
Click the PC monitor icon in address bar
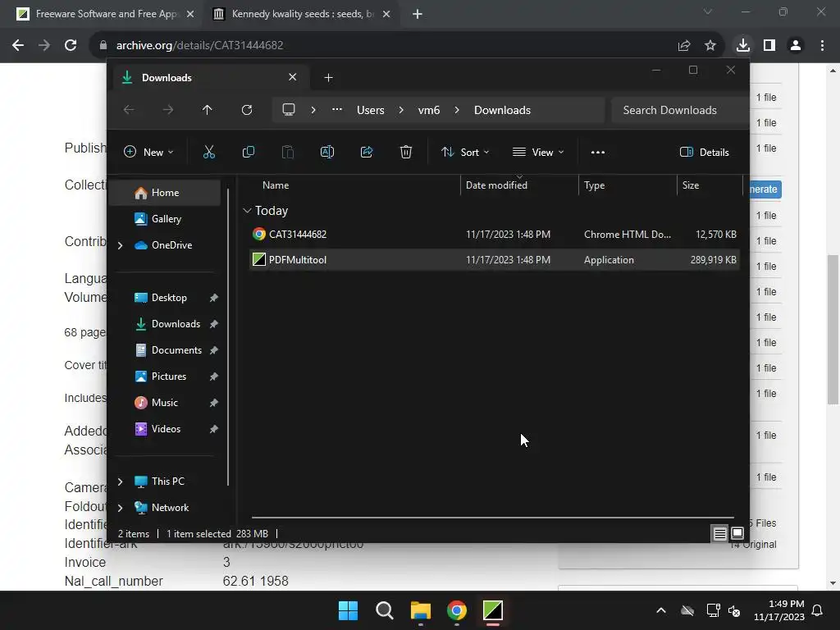[x=289, y=110]
